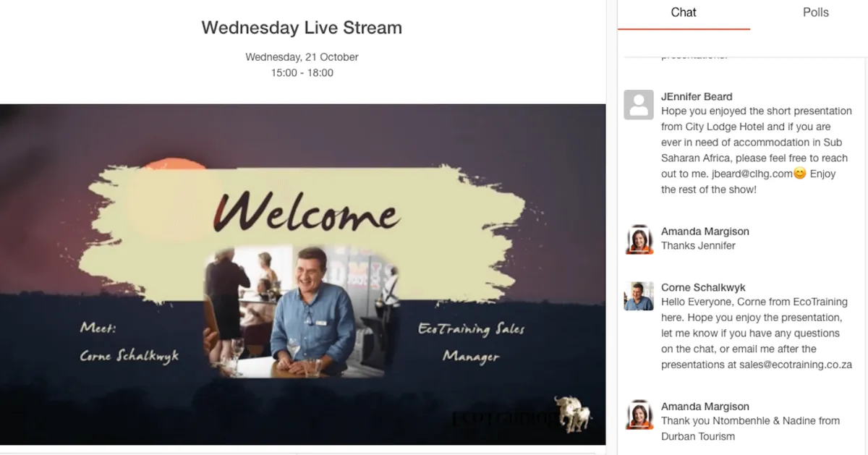The width and height of the screenshot is (868, 455).
Task: Click the 'Meet: Corne Schalkwyk' caption in video
Action: pyautogui.click(x=129, y=341)
